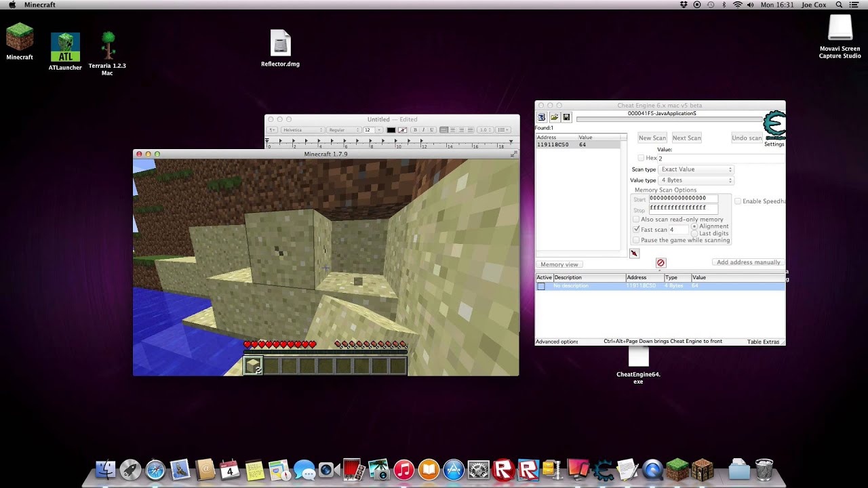The width and height of the screenshot is (868, 488).
Task: Open Memory view
Action: (559, 264)
